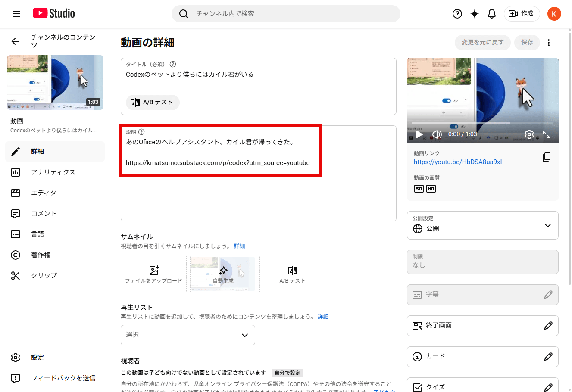
Task: Click フィードバックを送信 in the sidebar
Action: [x=55, y=378]
